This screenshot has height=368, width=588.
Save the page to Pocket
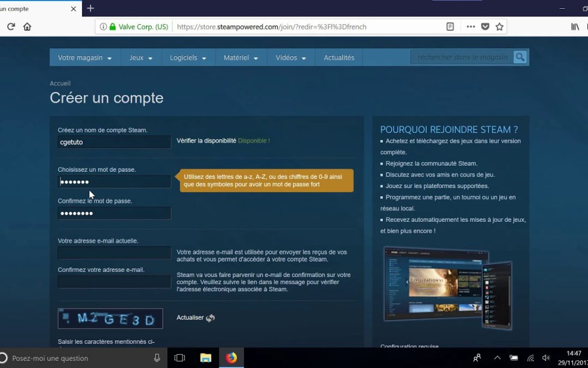[x=485, y=26]
